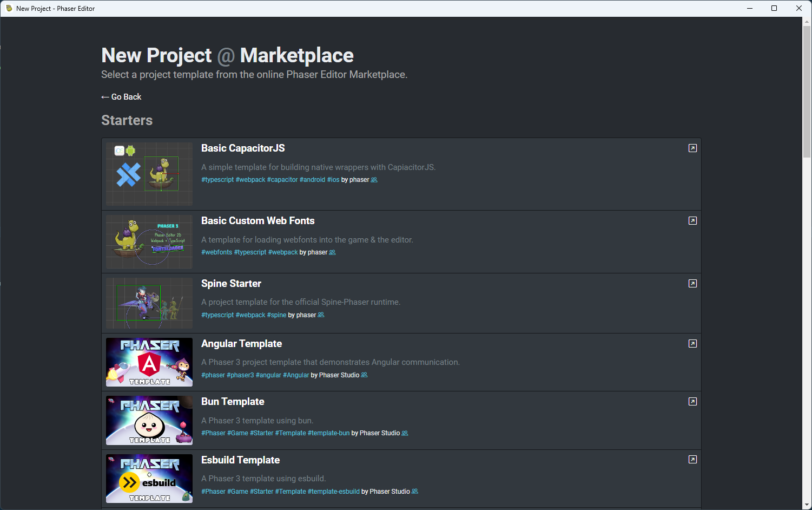
Task: Click scrollbar up arrow
Action: coord(807,21)
